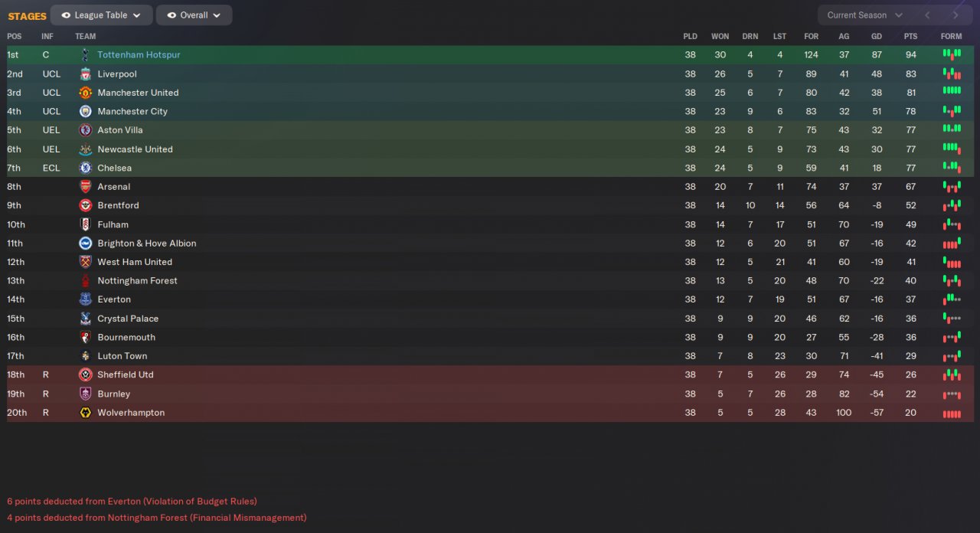Click the Wolverhampton wolf badge icon

(85, 413)
